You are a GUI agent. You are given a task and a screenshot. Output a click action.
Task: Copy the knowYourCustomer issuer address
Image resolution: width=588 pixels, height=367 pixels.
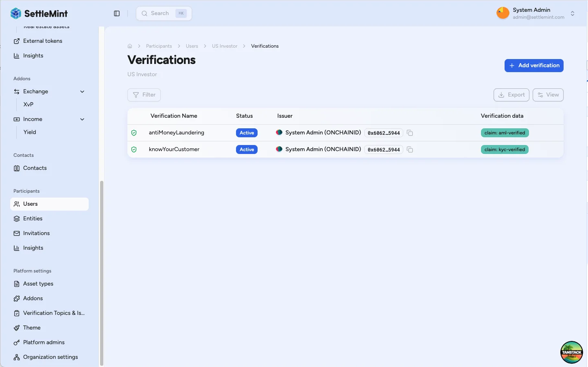[410, 149]
